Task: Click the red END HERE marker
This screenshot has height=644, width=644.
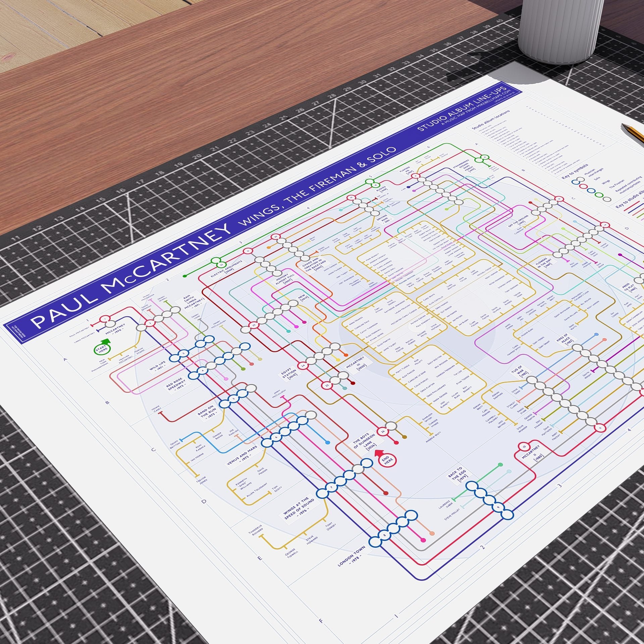Action: coord(387,459)
